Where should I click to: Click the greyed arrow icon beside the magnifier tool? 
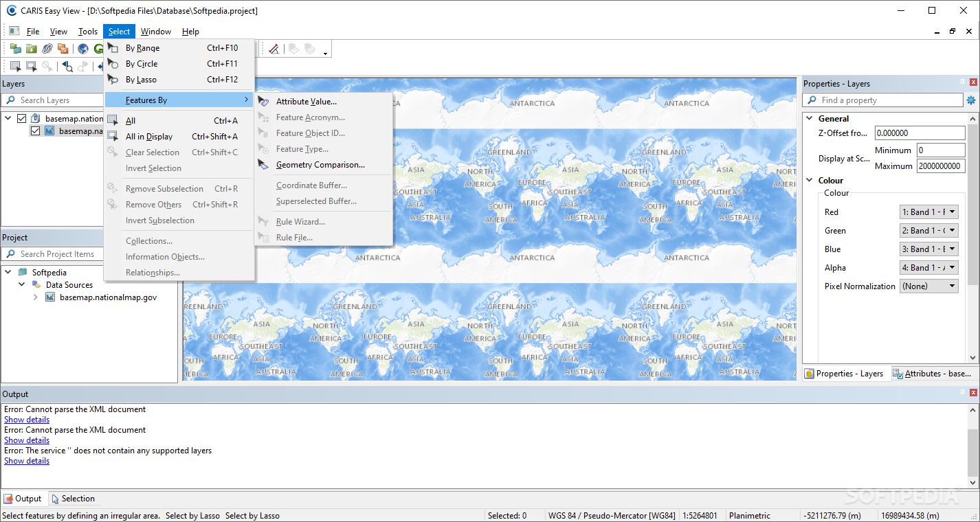(83, 66)
